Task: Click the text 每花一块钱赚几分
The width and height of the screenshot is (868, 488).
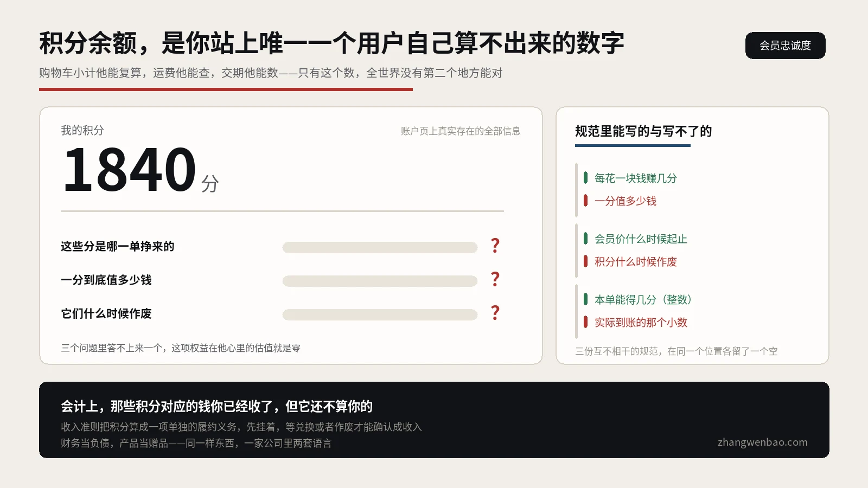Action: point(635,178)
